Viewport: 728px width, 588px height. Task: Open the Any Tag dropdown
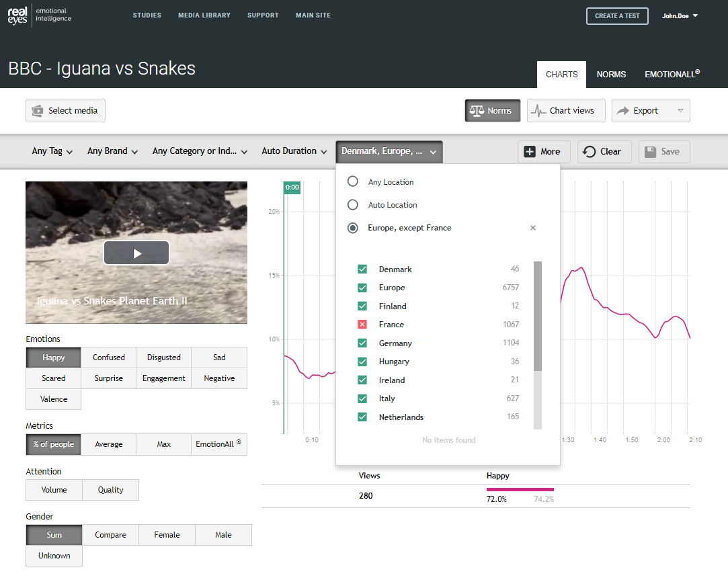pos(52,151)
